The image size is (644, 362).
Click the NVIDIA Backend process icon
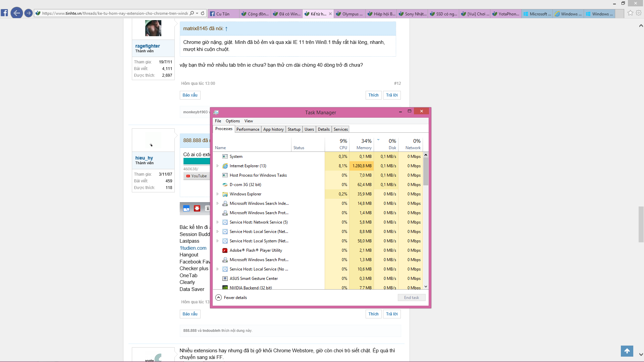coord(225,288)
